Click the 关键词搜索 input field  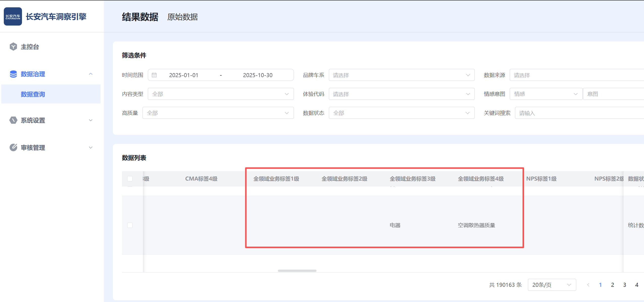(x=578, y=113)
